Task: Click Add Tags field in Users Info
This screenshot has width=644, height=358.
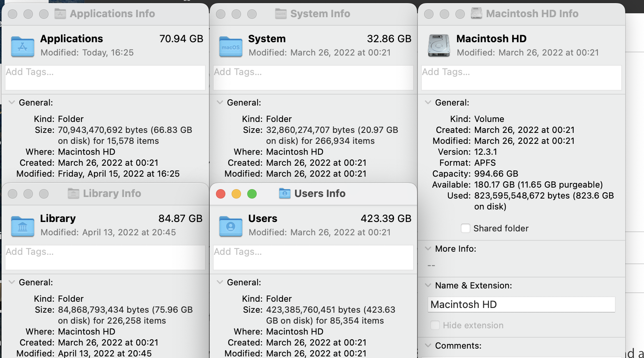Action: click(313, 258)
